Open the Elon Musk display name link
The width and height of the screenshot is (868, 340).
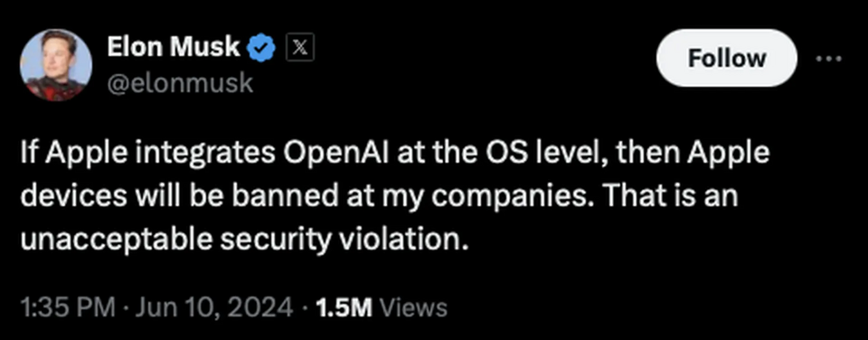pyautogui.click(x=174, y=48)
